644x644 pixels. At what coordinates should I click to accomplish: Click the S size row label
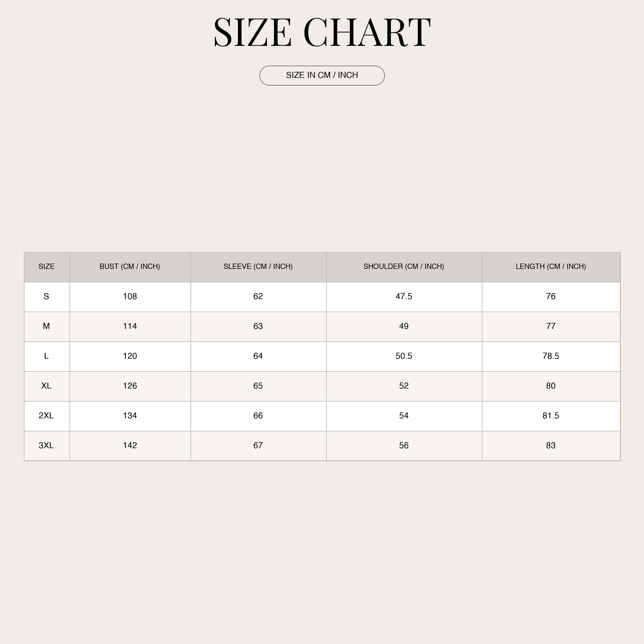[x=46, y=296]
